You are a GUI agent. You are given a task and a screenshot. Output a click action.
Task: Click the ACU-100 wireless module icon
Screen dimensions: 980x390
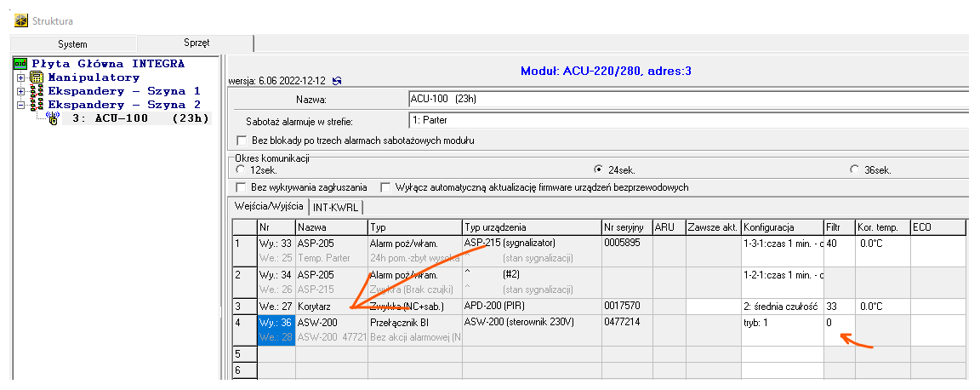pos(52,119)
